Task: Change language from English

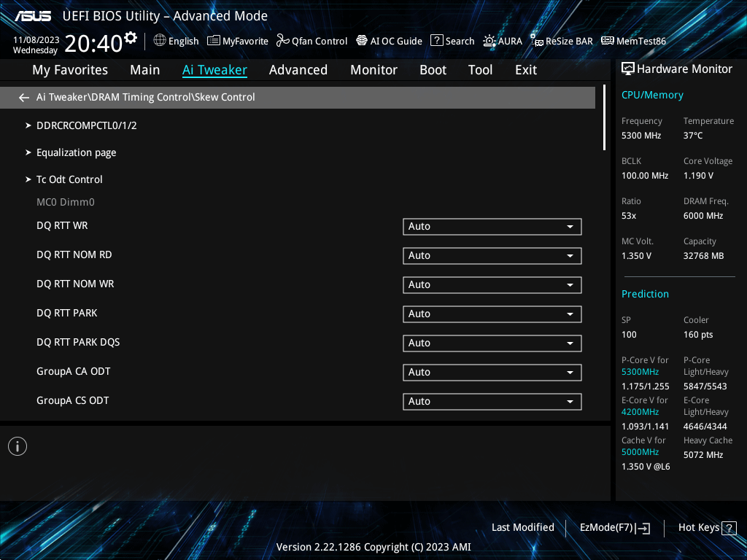Action: (183, 42)
